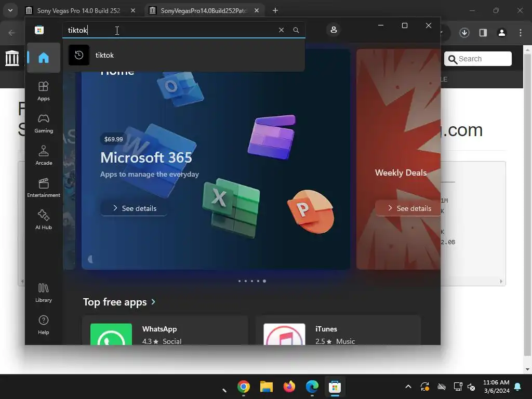
Task: Click the Microsoft Store logo icon
Action: [x=39, y=30]
